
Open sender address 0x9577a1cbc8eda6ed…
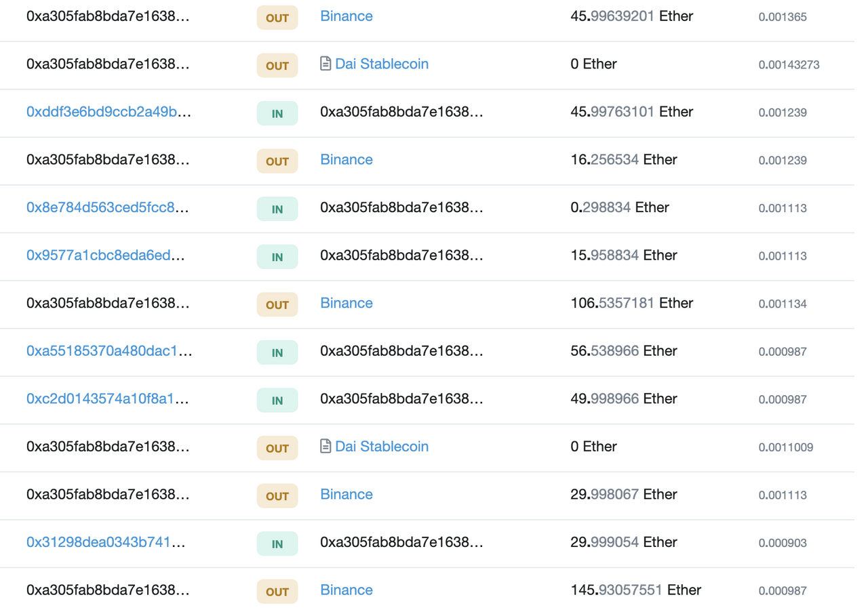(106, 255)
